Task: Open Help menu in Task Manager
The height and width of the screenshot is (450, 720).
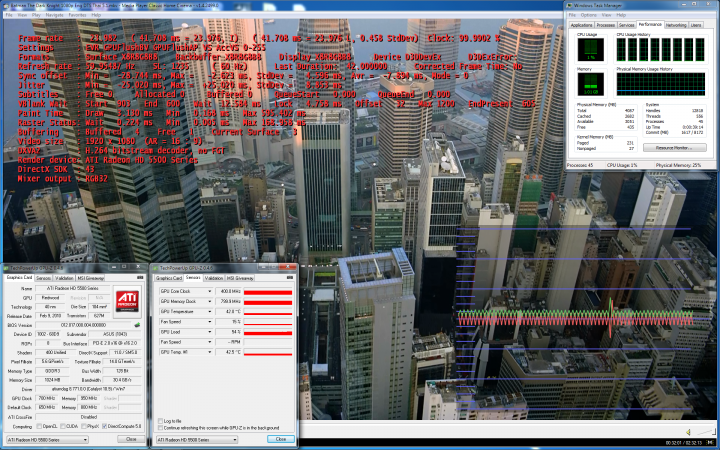Action: tap(621, 15)
